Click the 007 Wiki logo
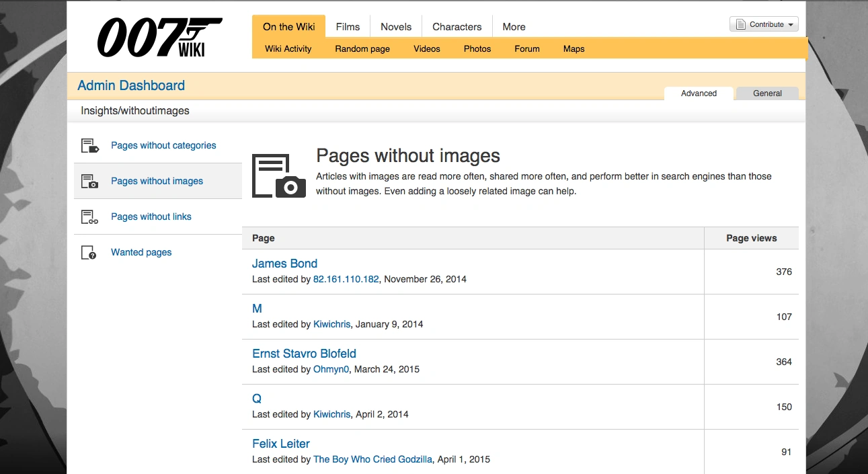The width and height of the screenshot is (868, 474). (x=159, y=37)
